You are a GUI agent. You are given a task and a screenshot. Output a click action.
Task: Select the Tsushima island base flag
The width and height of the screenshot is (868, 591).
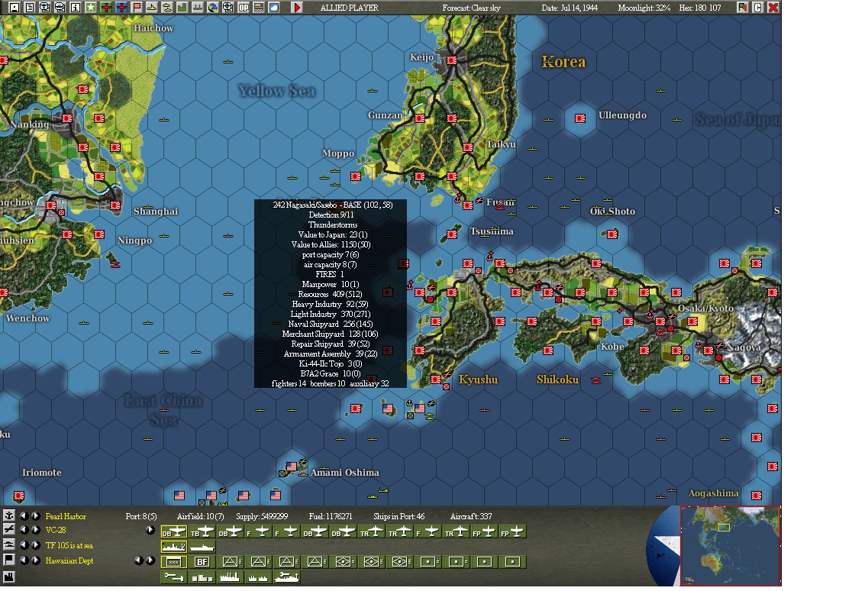click(452, 234)
